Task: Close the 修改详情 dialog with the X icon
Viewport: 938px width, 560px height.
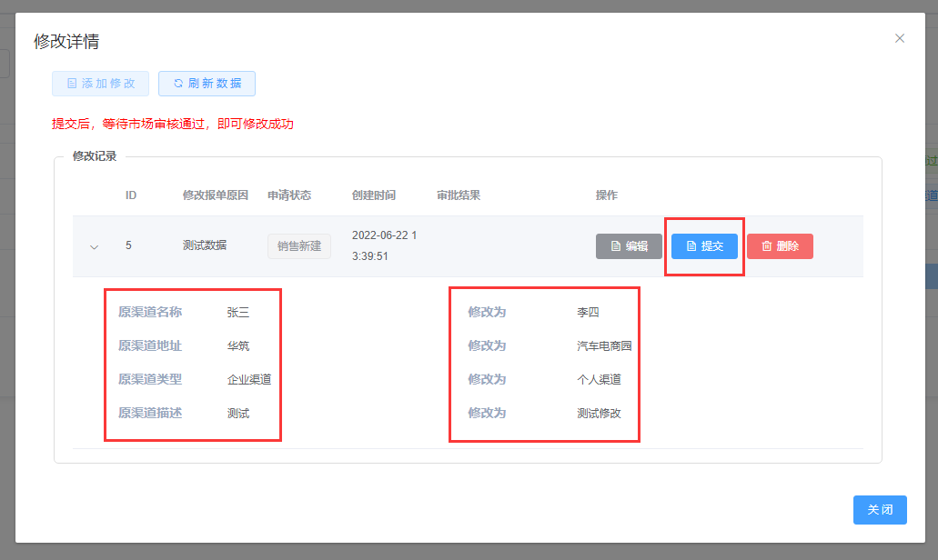Action: [x=900, y=38]
